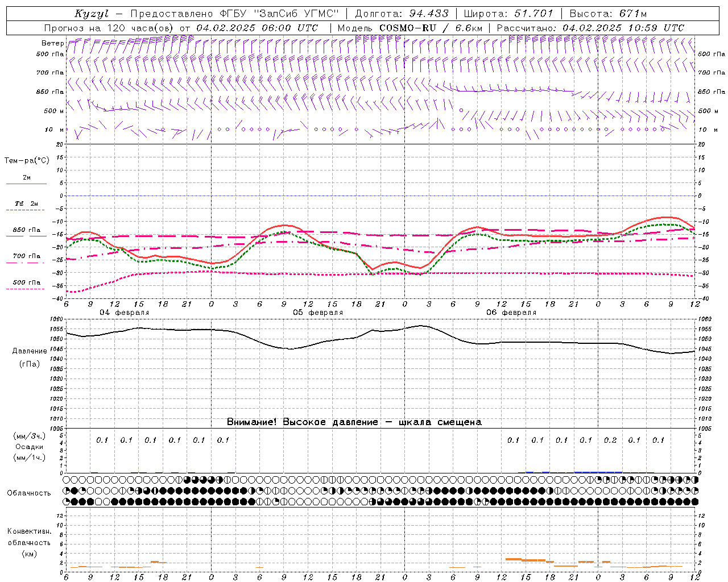Image resolution: width=728 pixels, height=582 pixels.
Task: Click the 0.2 precipitation value
Action: click(610, 440)
